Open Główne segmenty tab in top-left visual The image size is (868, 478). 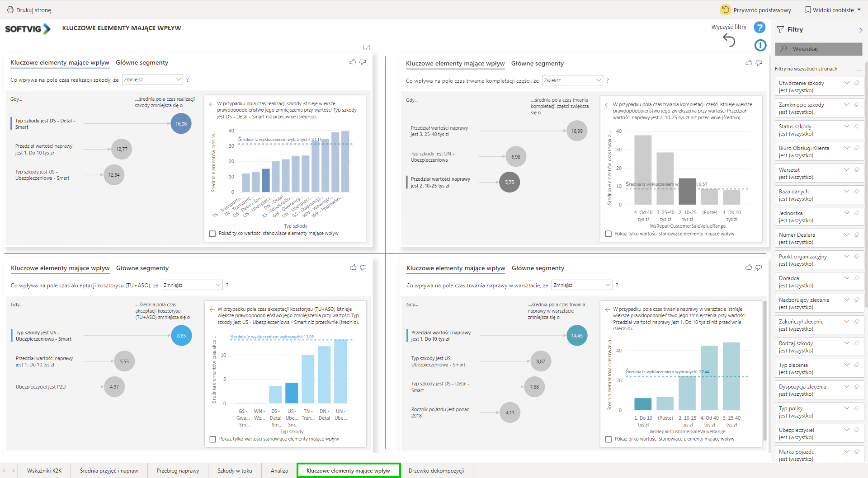[x=142, y=63]
